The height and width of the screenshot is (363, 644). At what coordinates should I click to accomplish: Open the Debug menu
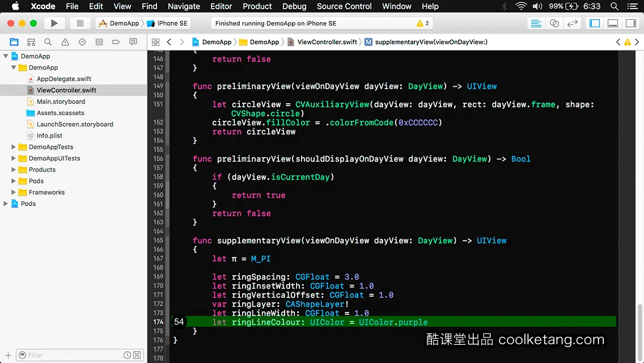click(x=294, y=6)
